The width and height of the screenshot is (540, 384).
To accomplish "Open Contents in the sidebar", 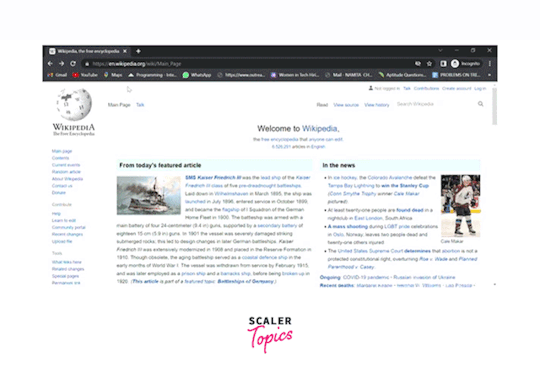I will coord(60,158).
